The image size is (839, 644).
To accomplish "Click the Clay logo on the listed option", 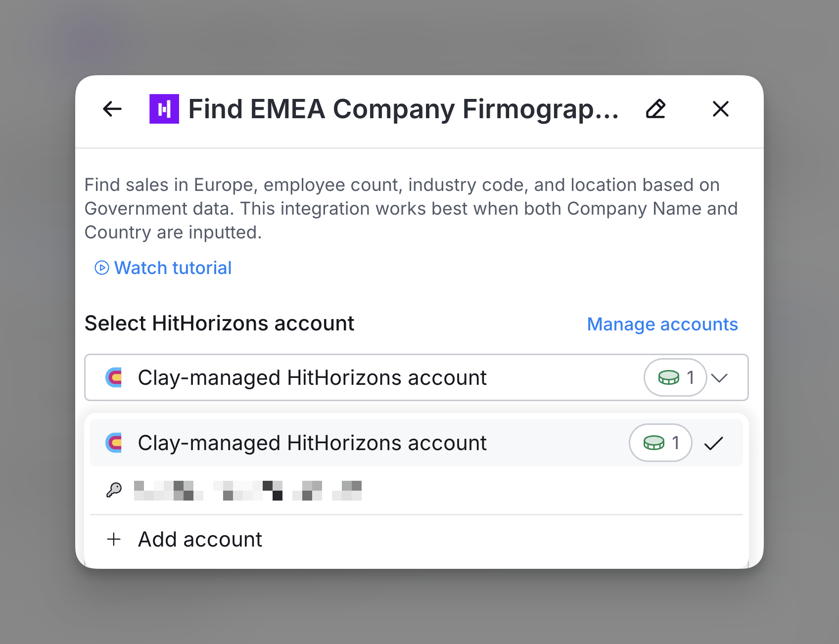I will pyautogui.click(x=114, y=443).
